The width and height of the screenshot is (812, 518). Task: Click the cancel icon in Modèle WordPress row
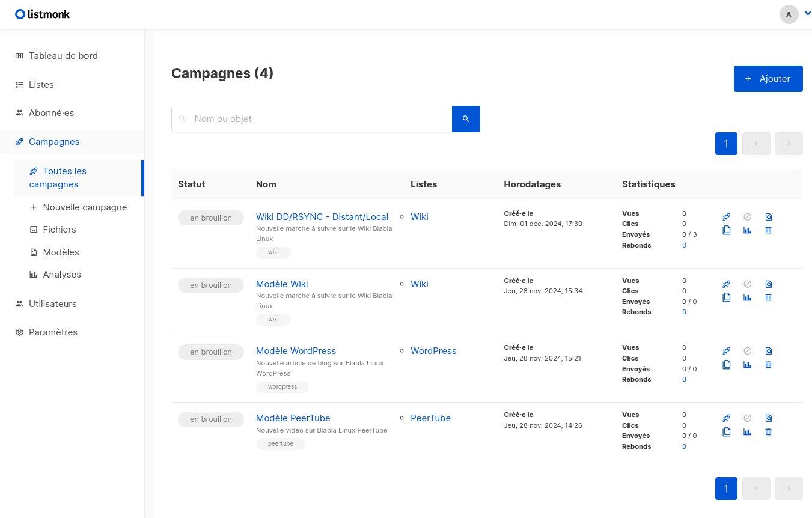[x=747, y=351]
